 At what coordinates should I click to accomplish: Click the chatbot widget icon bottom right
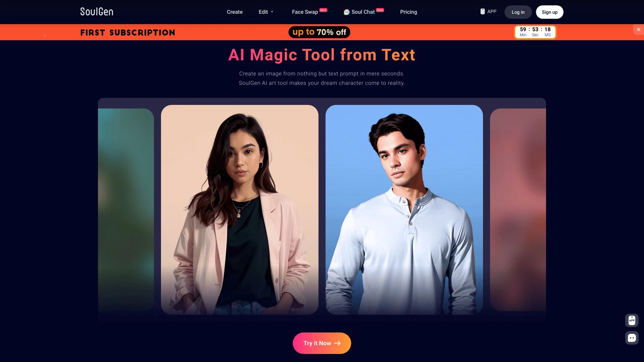click(x=632, y=338)
